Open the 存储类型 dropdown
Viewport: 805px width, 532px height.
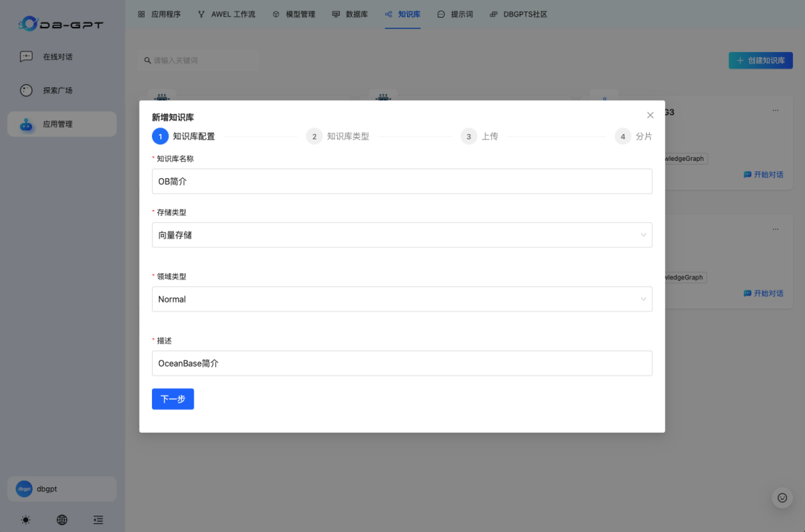[402, 235]
